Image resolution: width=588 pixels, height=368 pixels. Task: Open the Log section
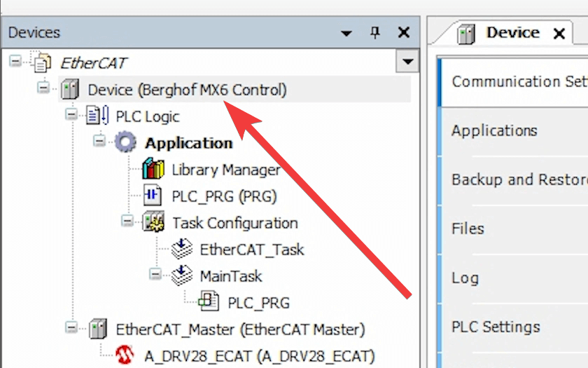tap(514, 278)
